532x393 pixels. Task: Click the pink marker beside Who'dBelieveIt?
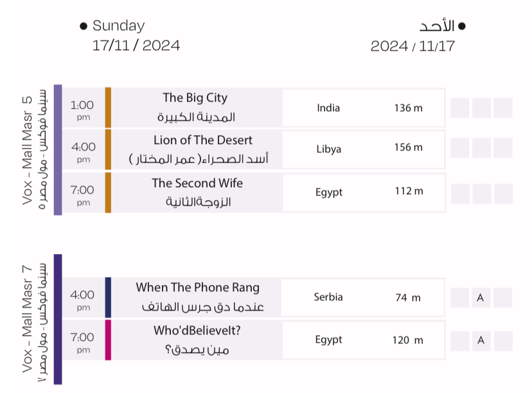pyautogui.click(x=108, y=340)
